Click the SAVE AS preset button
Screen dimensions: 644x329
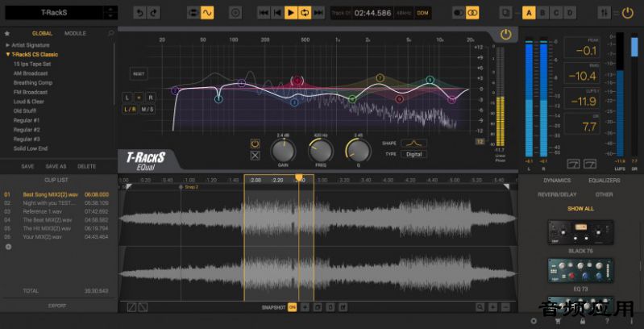click(56, 166)
